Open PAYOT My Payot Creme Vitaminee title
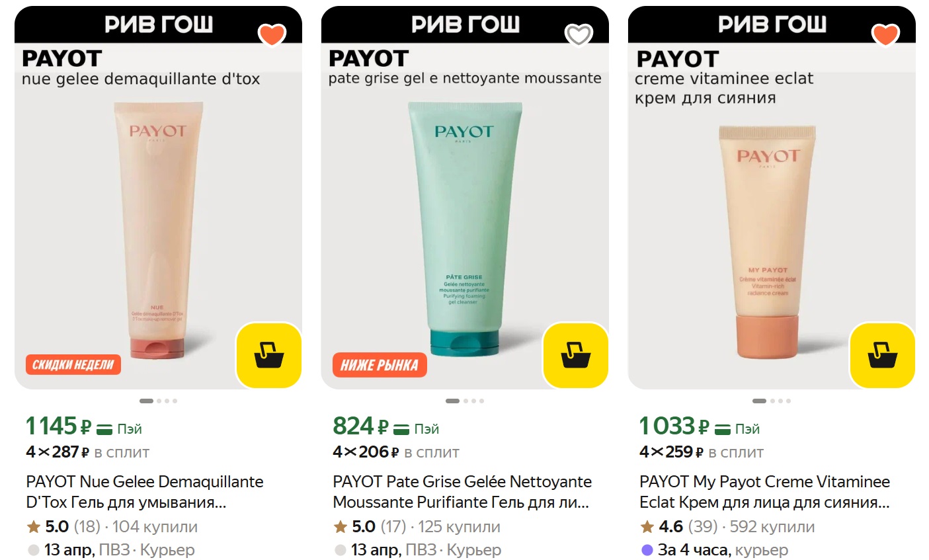929x560 pixels. click(x=765, y=492)
